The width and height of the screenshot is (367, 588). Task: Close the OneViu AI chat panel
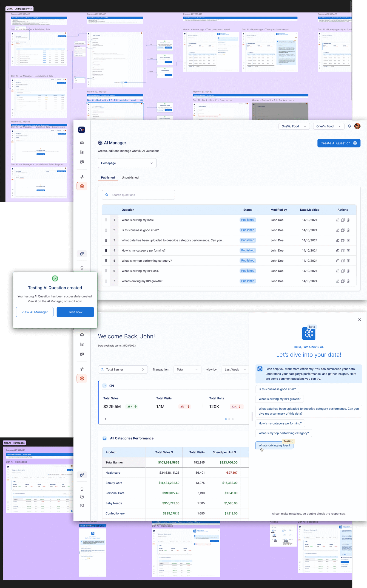[359, 319]
